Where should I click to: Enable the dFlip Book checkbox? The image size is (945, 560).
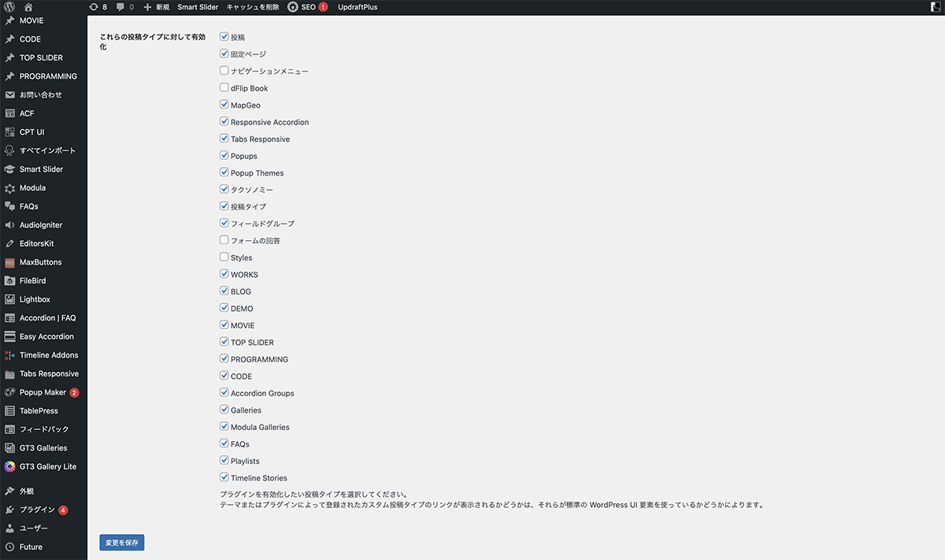tap(224, 88)
